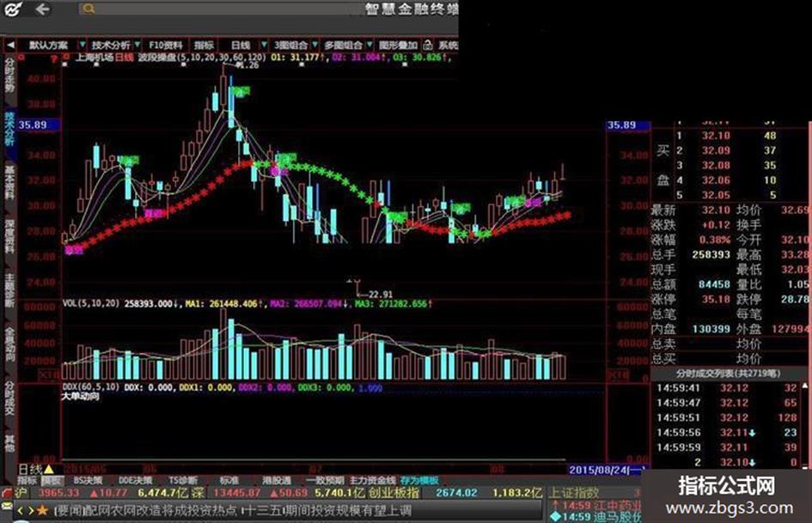Open the 配网农网改造 news headline
This screenshot has width=812, height=523.
pyautogui.click(x=233, y=511)
